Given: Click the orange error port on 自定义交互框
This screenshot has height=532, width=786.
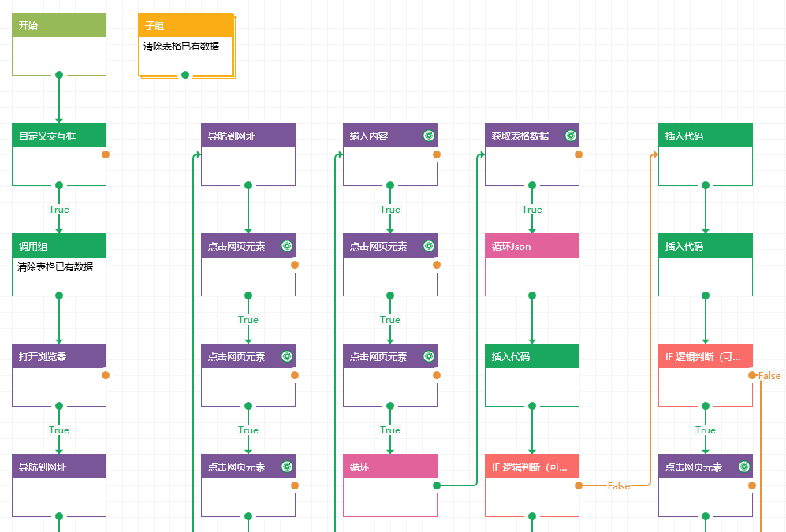Looking at the screenshot, I should pos(106,154).
